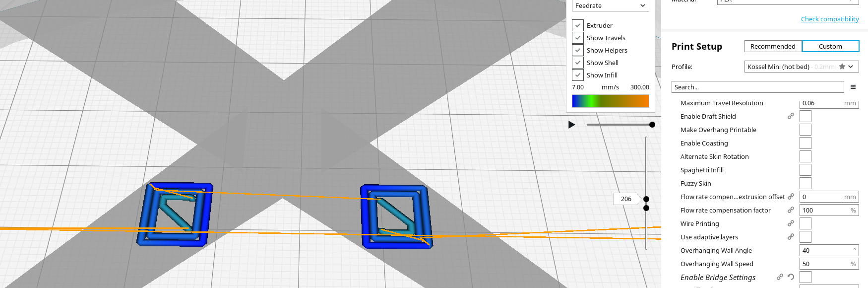
Task: Uncheck Show Infill
Action: [x=577, y=75]
